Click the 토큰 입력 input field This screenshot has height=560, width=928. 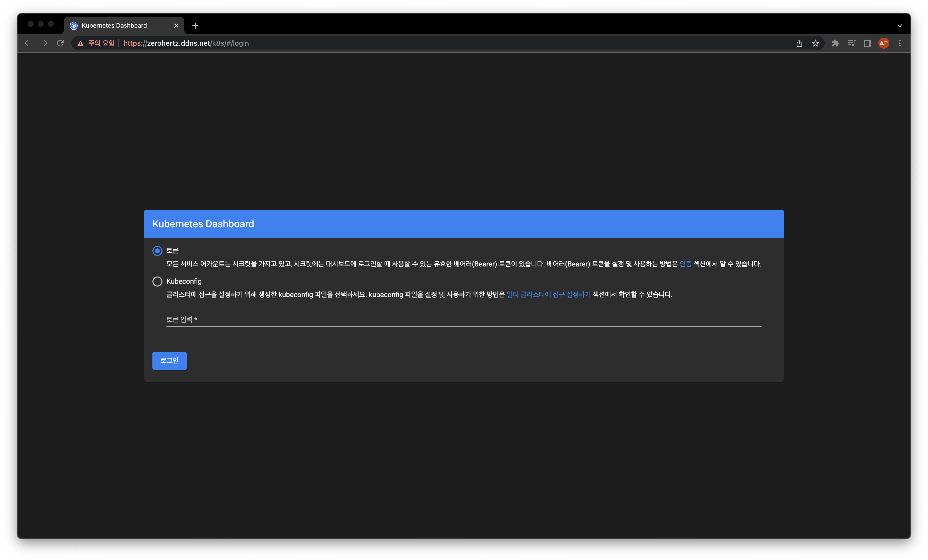[x=463, y=320]
